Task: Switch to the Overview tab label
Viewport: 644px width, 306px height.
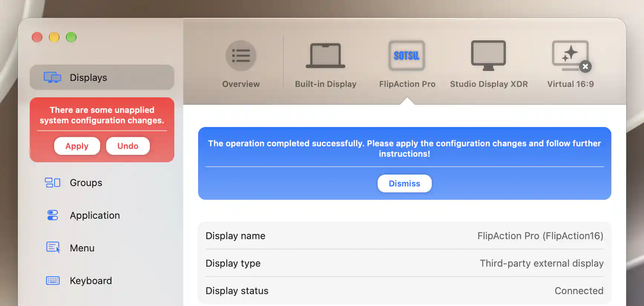Action: tap(241, 84)
